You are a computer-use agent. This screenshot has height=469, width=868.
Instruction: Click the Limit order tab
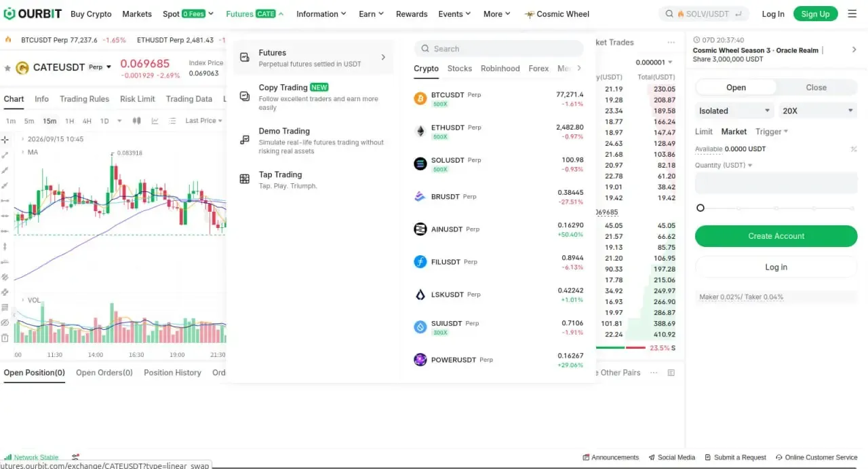pyautogui.click(x=704, y=132)
